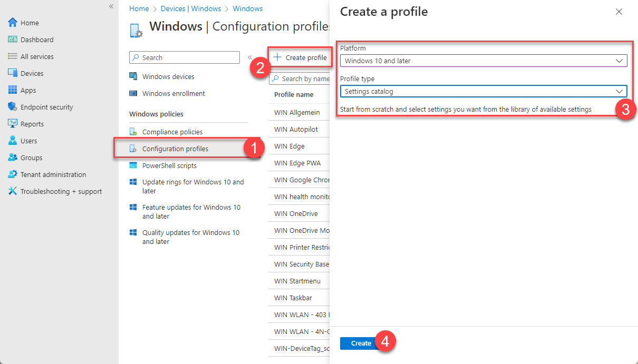Go to Home breadcrumb link

[x=139, y=8]
